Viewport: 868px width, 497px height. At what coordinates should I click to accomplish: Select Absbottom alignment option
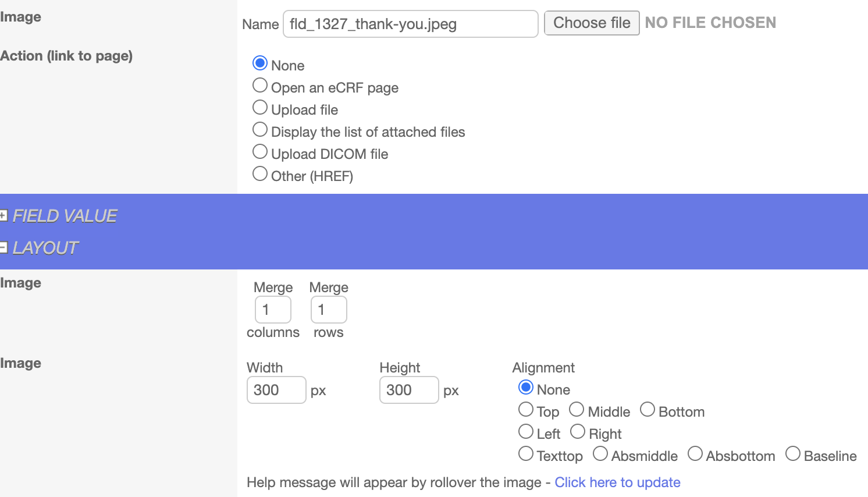click(x=695, y=454)
